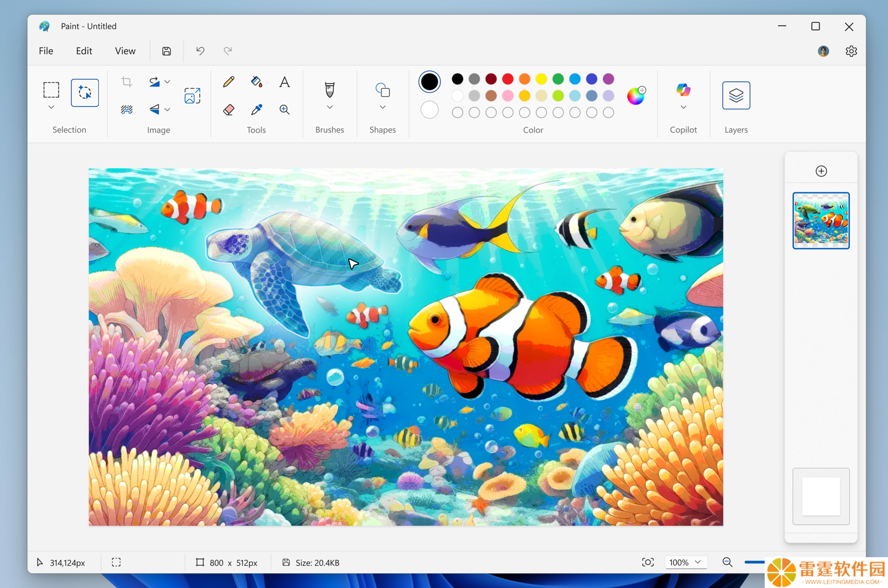
Task: Pick the gray color swatch in top row
Action: click(x=474, y=79)
